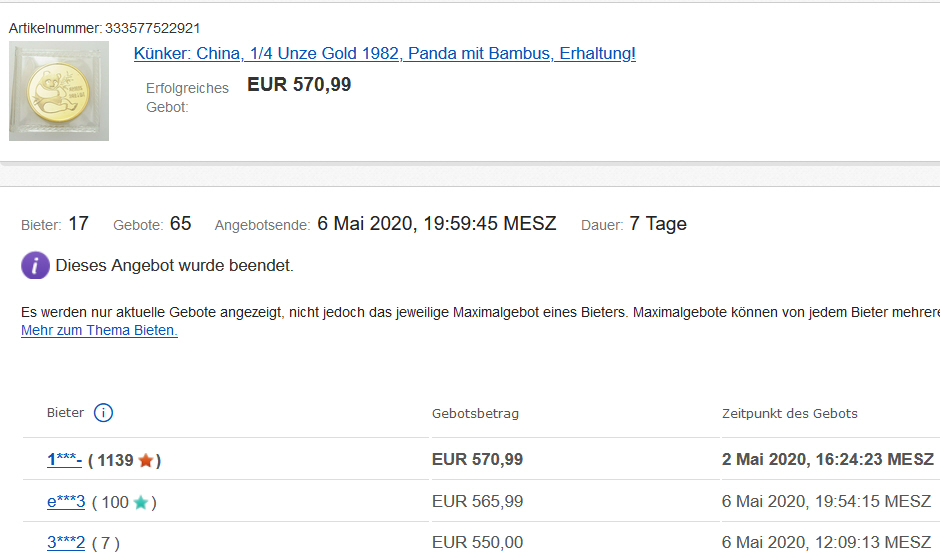Click the teal star beside feedback 100
The height and width of the screenshot is (555, 940).
click(x=141, y=503)
